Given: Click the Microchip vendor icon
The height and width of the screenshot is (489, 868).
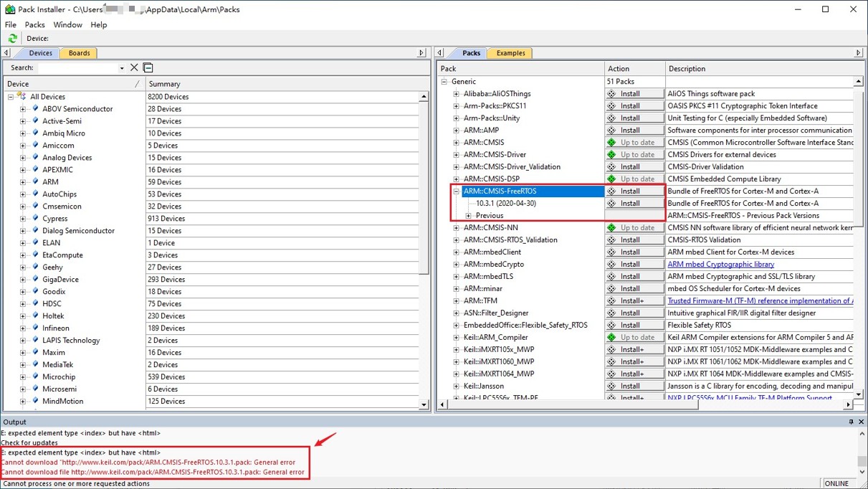Looking at the screenshot, I should point(35,377).
